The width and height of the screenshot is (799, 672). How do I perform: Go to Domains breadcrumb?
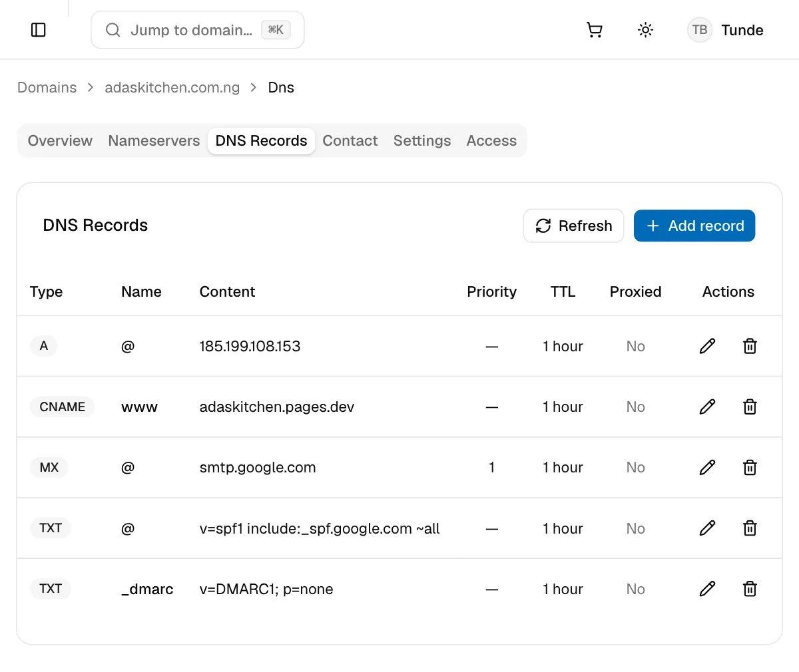click(x=47, y=88)
